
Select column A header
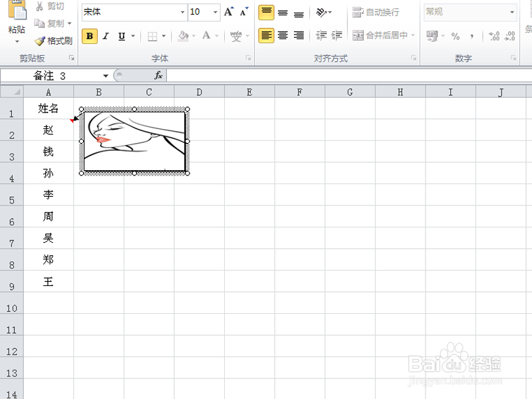[49, 92]
